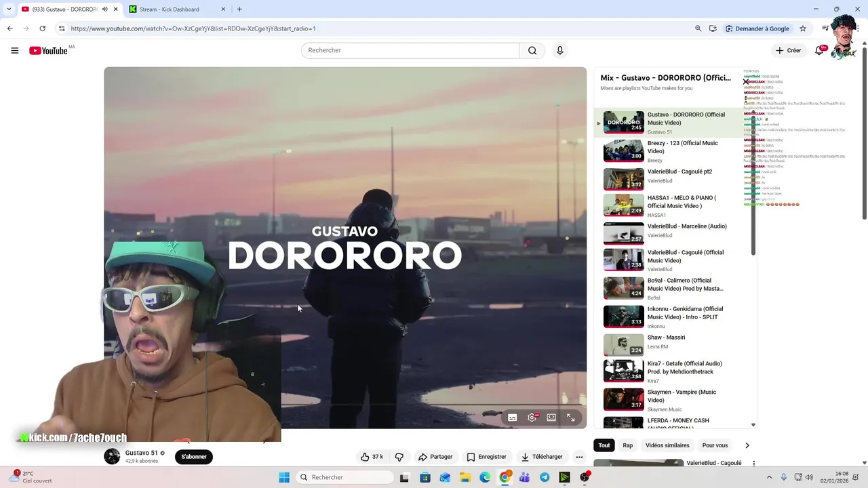Click the Créer button
Viewport: 868px width, 488px height.
click(x=789, y=50)
